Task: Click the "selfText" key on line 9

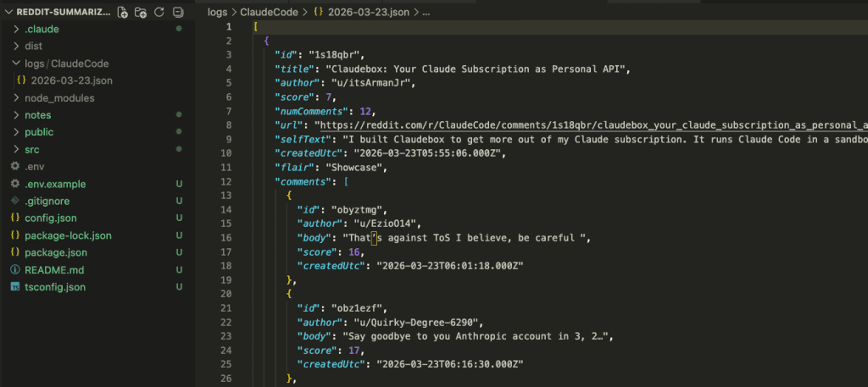Action: coord(303,140)
